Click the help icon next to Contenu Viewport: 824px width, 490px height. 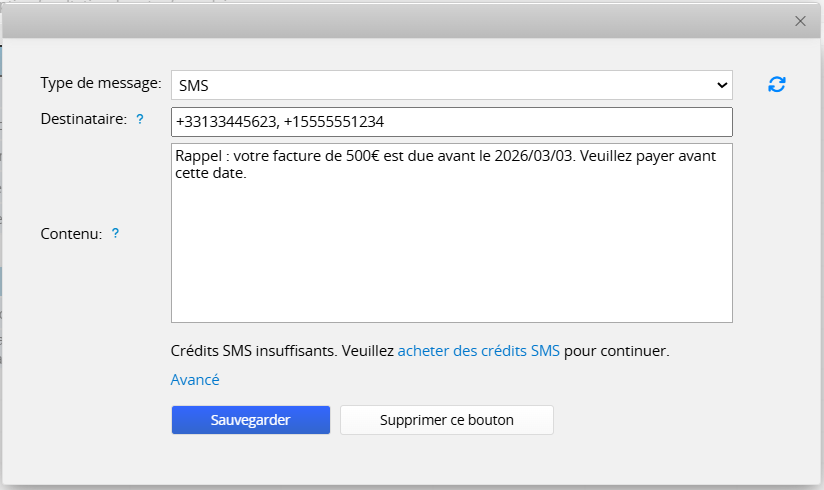(x=115, y=233)
